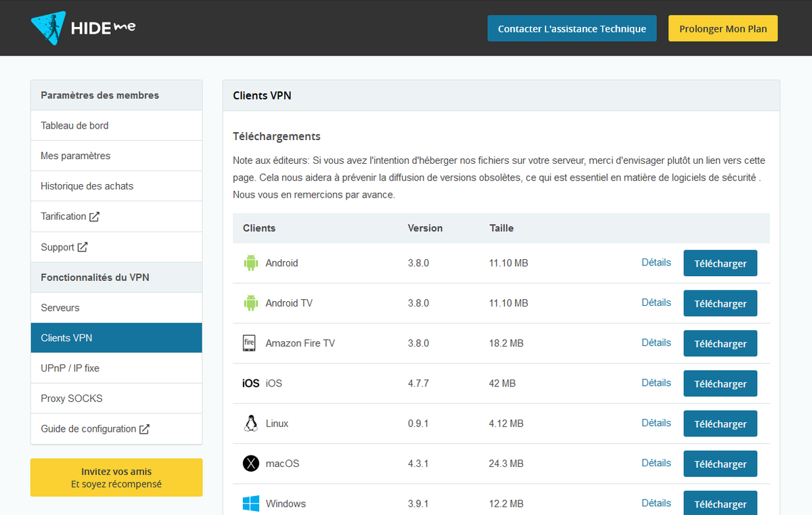Viewport: 812px width, 515px height.
Task: Click the Linux penguin icon
Action: (x=251, y=424)
